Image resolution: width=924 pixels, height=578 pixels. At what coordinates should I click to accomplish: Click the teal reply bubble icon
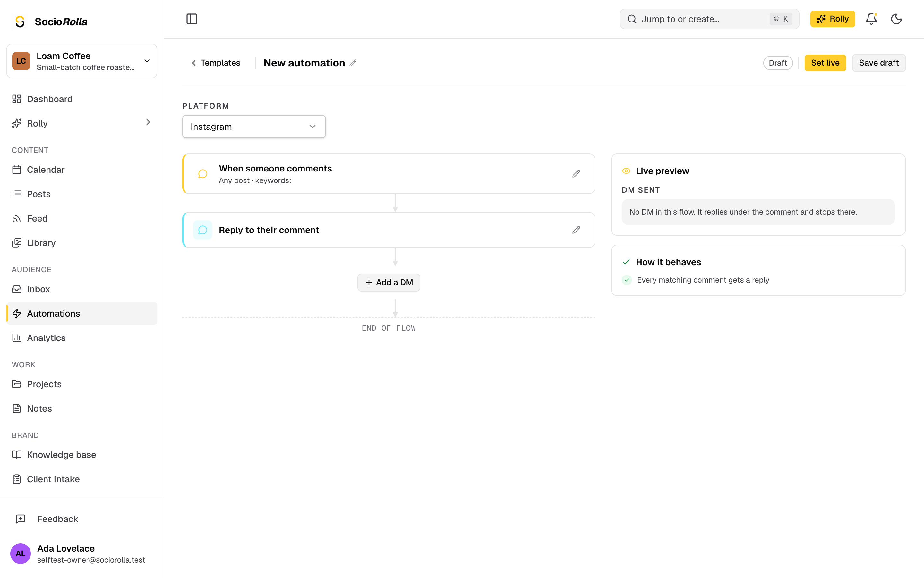coord(203,230)
